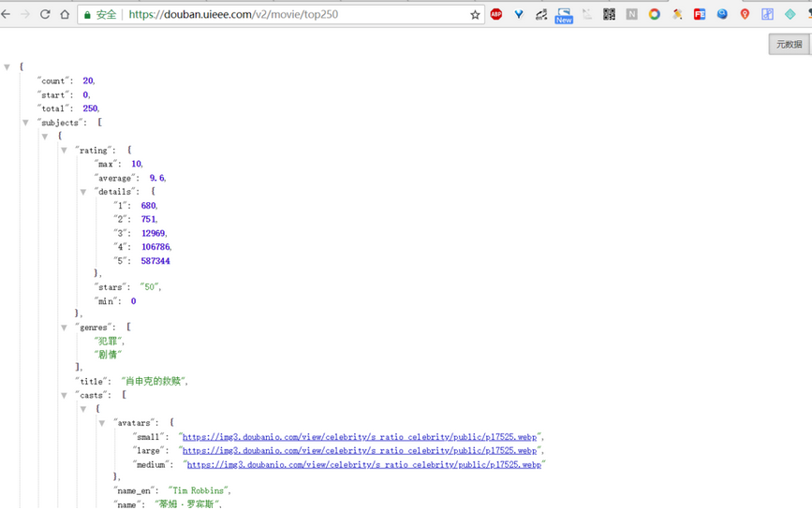This screenshot has width=812, height=510.
Task: Click the details "1" value 680
Action: click(149, 205)
